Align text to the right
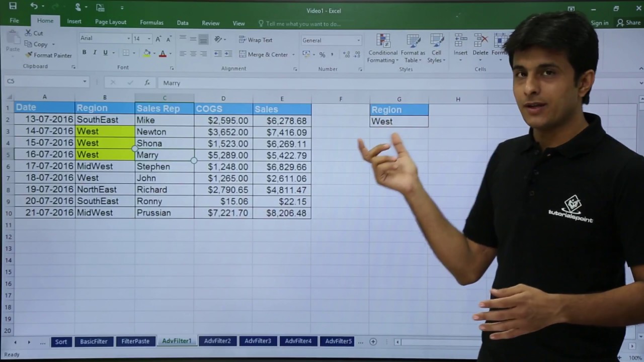644x362 pixels. [x=203, y=54]
